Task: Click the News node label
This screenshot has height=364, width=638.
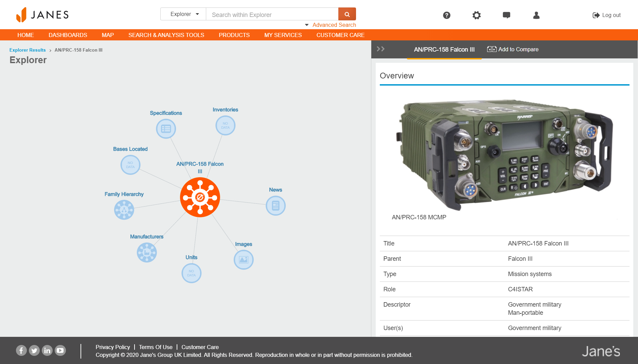Action: [276, 190]
